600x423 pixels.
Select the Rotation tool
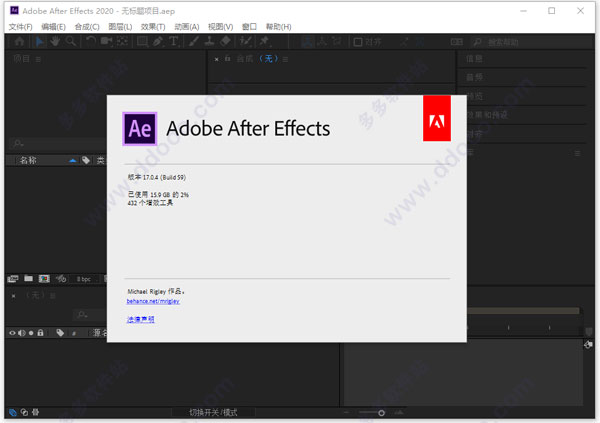[x=91, y=41]
